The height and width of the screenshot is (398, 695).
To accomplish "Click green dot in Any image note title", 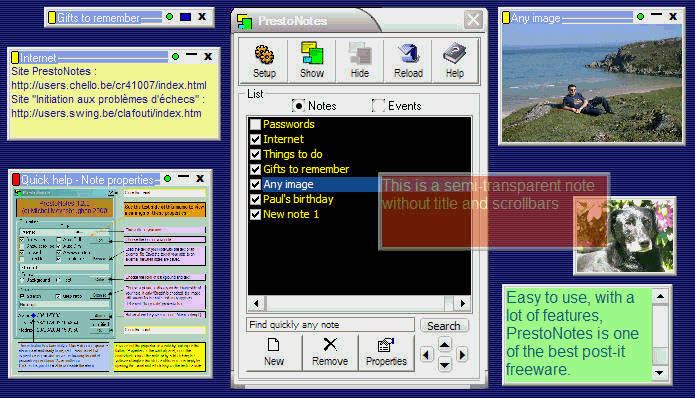I will click(640, 17).
